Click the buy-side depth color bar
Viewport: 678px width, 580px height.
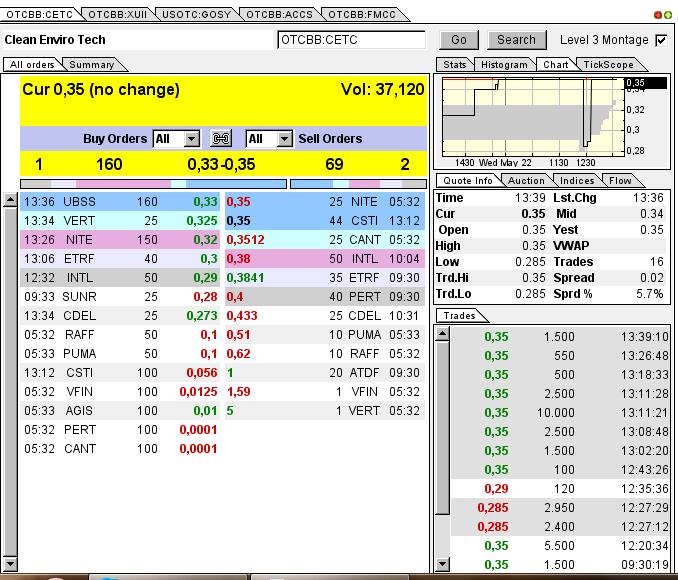(154, 184)
